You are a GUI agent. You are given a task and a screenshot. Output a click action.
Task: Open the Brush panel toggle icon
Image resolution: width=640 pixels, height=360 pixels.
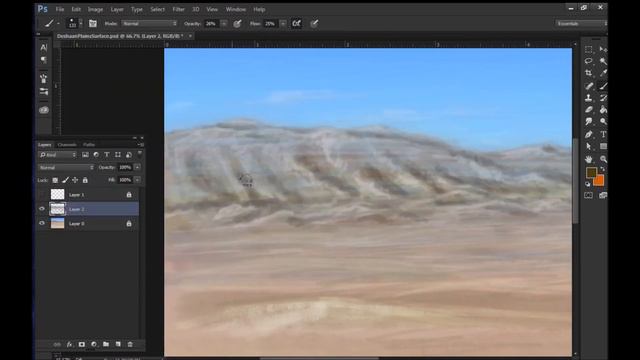pos(93,24)
